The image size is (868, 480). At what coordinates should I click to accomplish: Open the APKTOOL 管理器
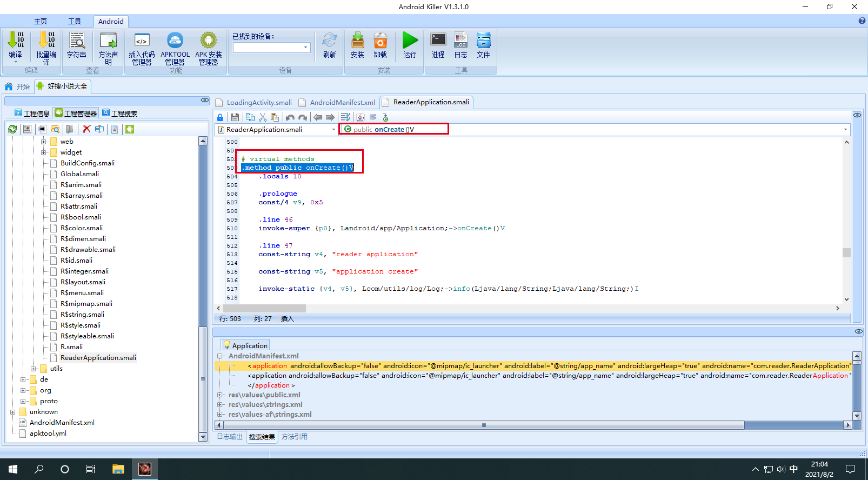[175, 41]
